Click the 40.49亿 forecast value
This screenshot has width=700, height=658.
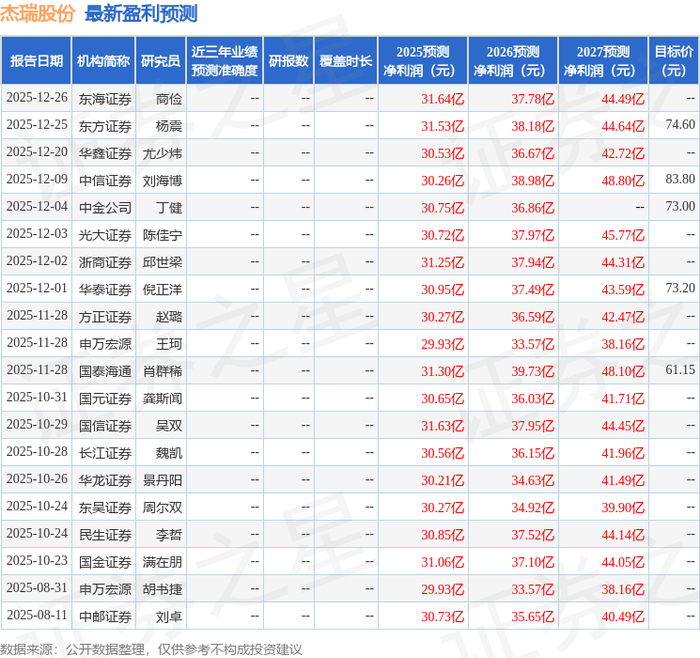pyautogui.click(x=623, y=616)
